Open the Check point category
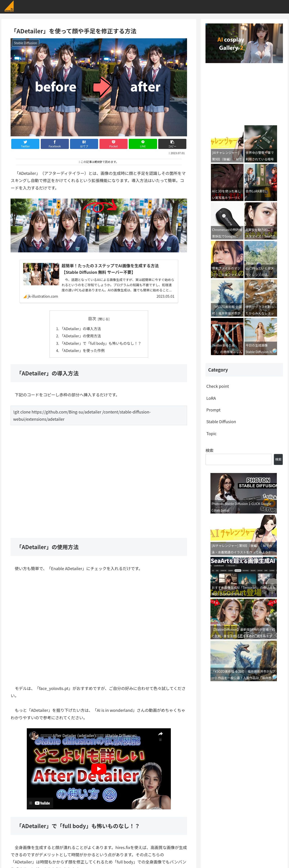 pos(217,386)
